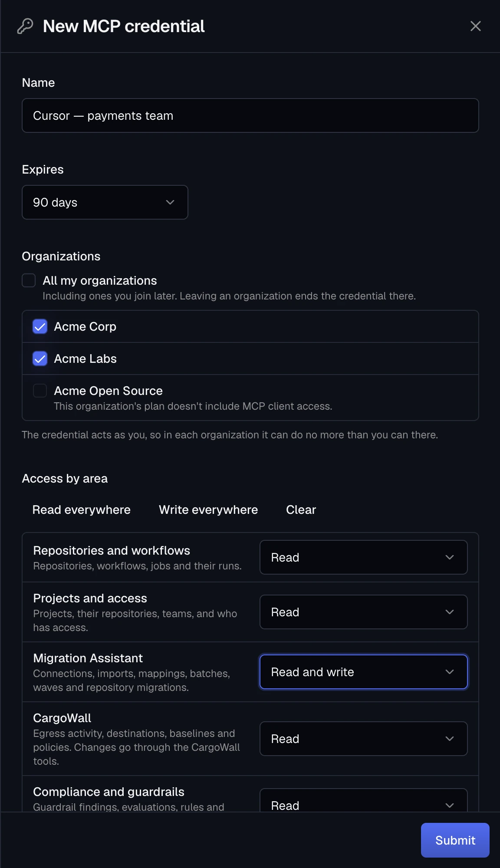Apply the Read everywhere preset
Viewport: 500px width, 868px height.
[x=82, y=510]
